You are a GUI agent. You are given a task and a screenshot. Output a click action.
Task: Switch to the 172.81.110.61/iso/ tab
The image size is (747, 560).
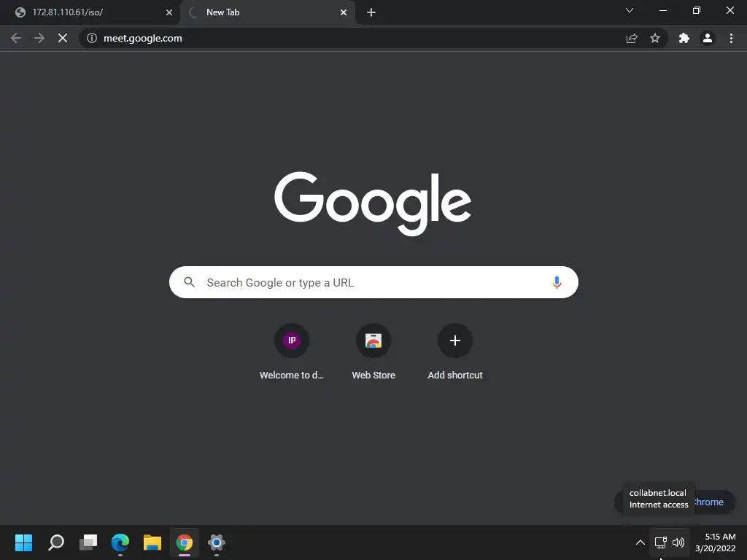(89, 12)
